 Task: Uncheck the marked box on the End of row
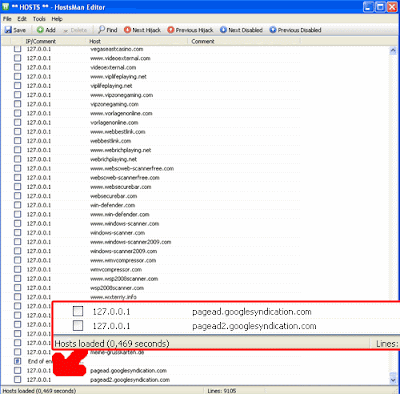click(17, 361)
